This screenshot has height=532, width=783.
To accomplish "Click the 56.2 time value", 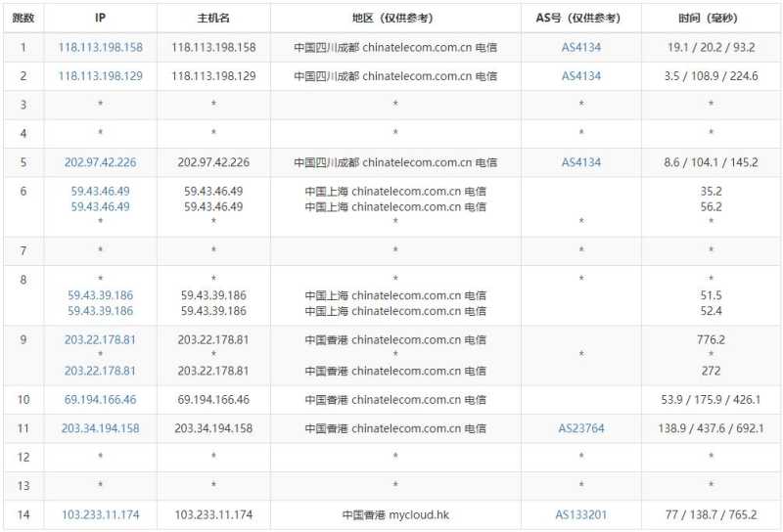I will (x=712, y=206).
